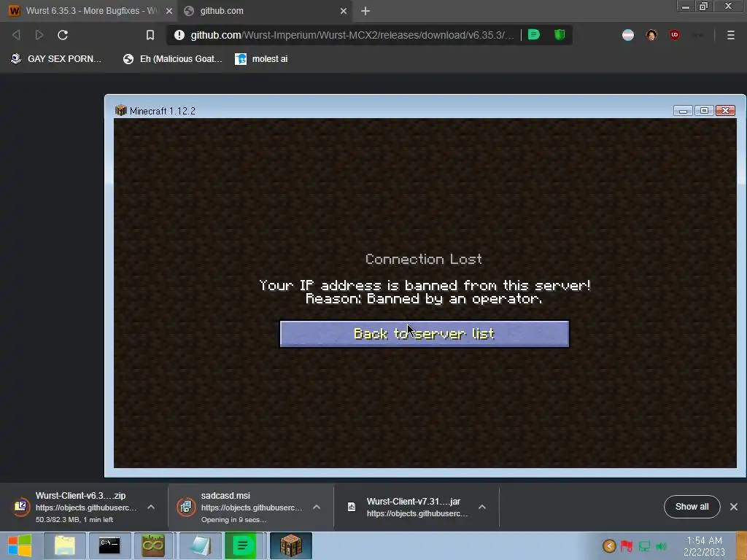This screenshot has width=747, height=560.
Task: Click the striped flag extension icon
Action: [628, 35]
